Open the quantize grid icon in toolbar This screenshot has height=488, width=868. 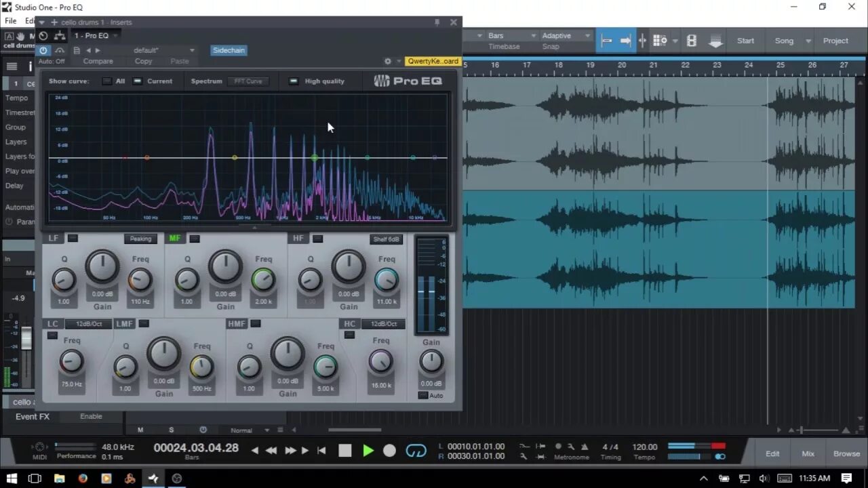point(660,41)
